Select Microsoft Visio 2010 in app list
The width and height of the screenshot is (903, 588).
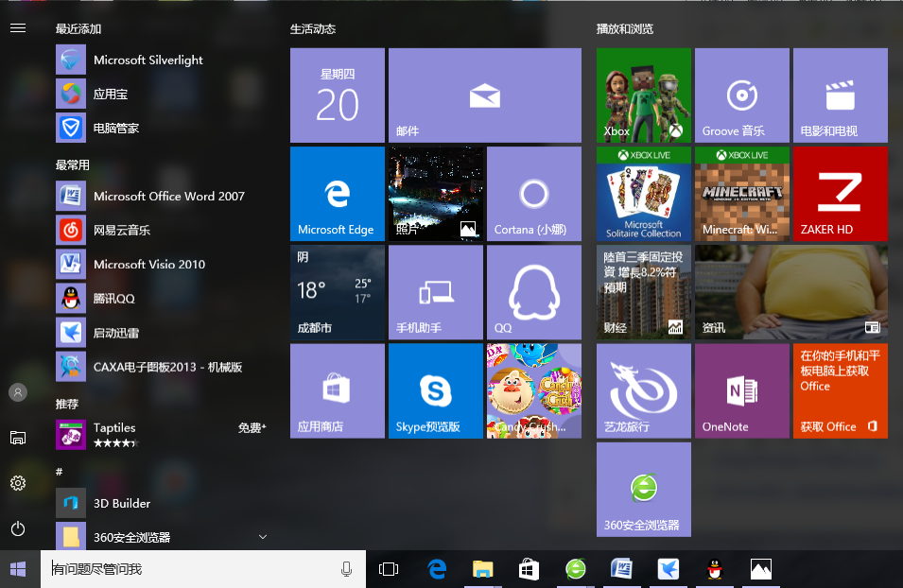(148, 264)
